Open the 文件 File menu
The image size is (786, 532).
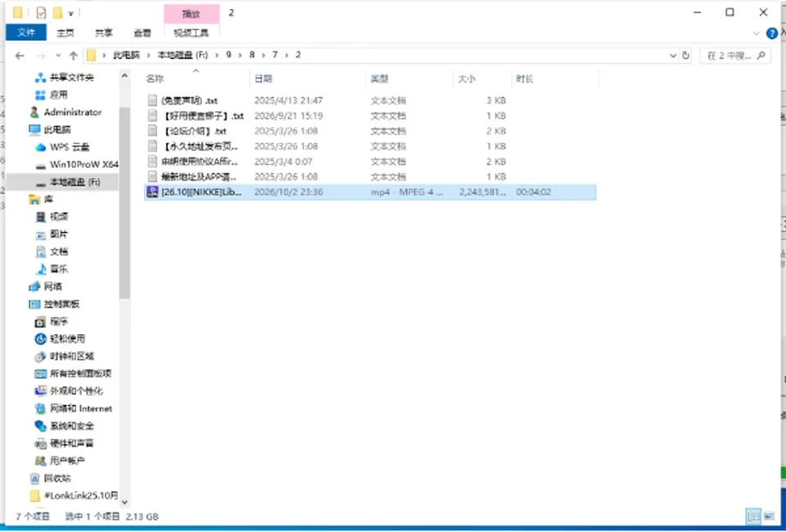[x=26, y=33]
